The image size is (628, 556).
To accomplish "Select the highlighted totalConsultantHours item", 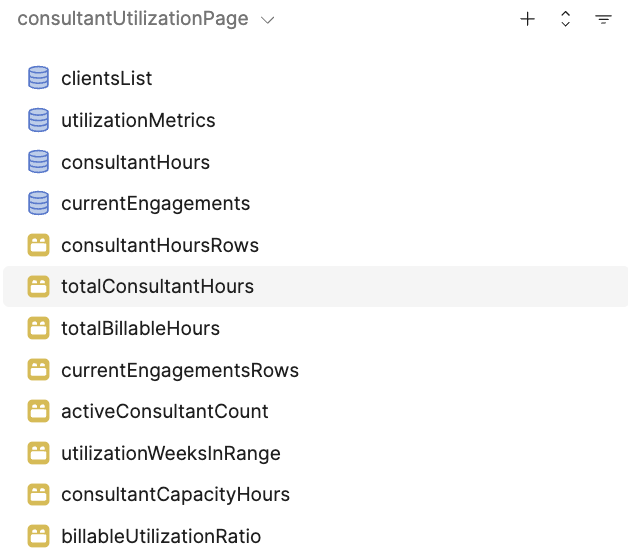I will pyautogui.click(x=316, y=286).
